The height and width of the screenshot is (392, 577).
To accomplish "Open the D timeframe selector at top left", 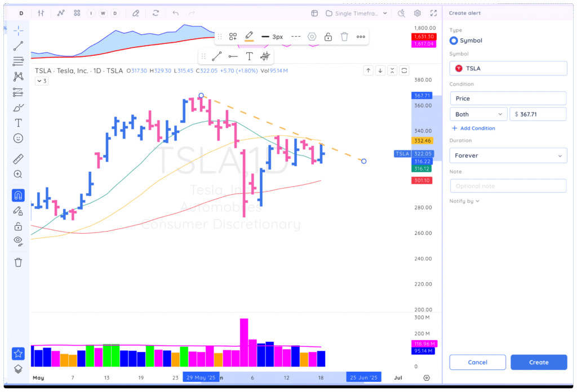I will click(21, 14).
